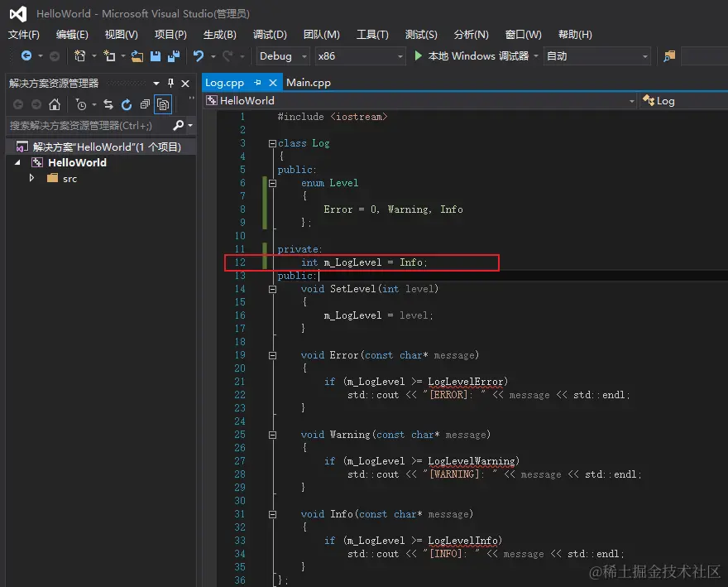Click the Save icon
The height and width of the screenshot is (587, 728).
click(156, 56)
